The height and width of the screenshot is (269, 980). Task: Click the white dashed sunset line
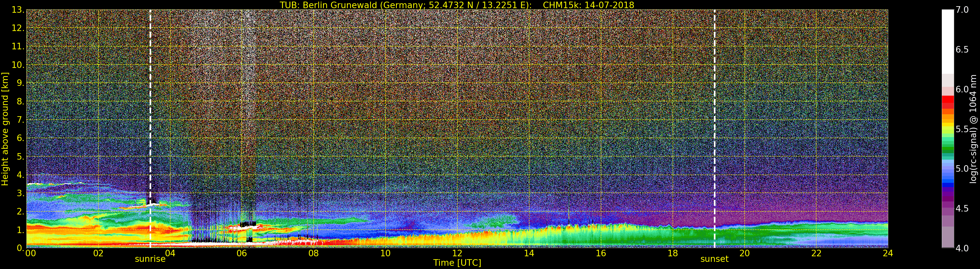[x=715, y=129]
